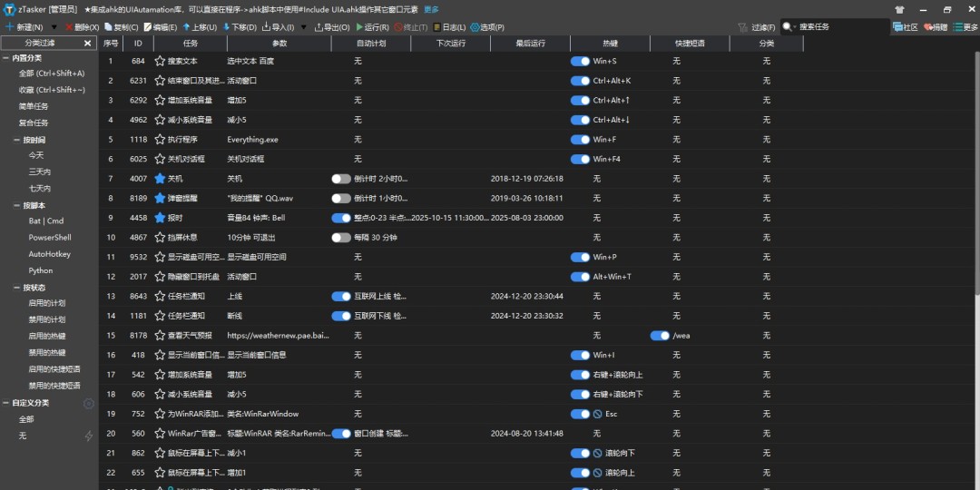Click the 上移(U) move up button
The height and width of the screenshot is (490, 980).
point(200,27)
